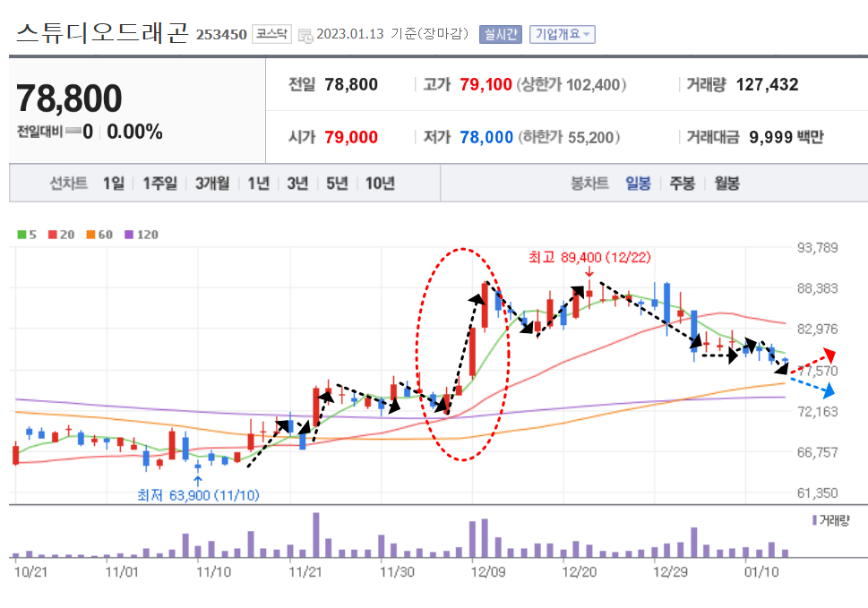868x608 pixels.
Task: Click the 10/21 date axis label
Action: (30, 571)
